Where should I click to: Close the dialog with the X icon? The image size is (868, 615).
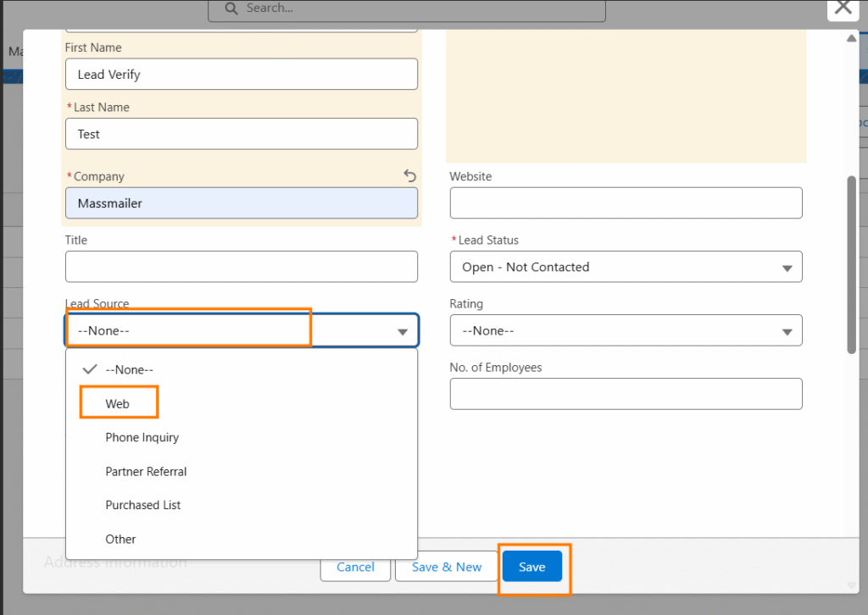[x=843, y=8]
